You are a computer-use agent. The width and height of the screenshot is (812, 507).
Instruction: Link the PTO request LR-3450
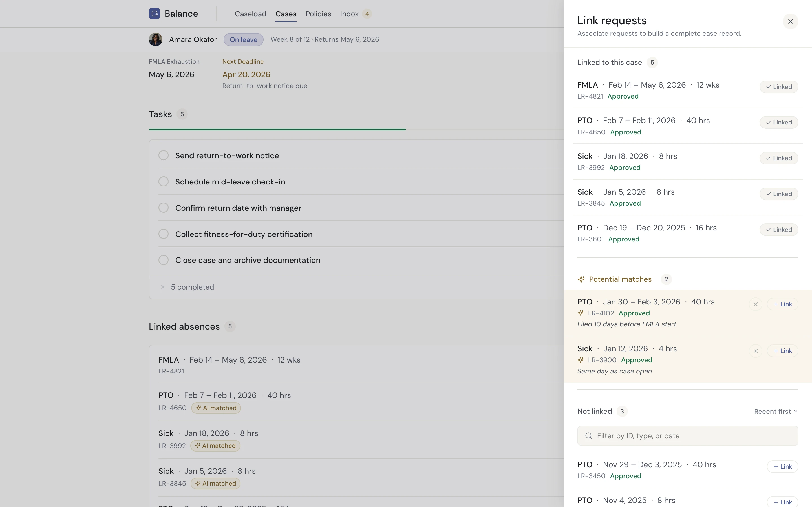[782, 466]
